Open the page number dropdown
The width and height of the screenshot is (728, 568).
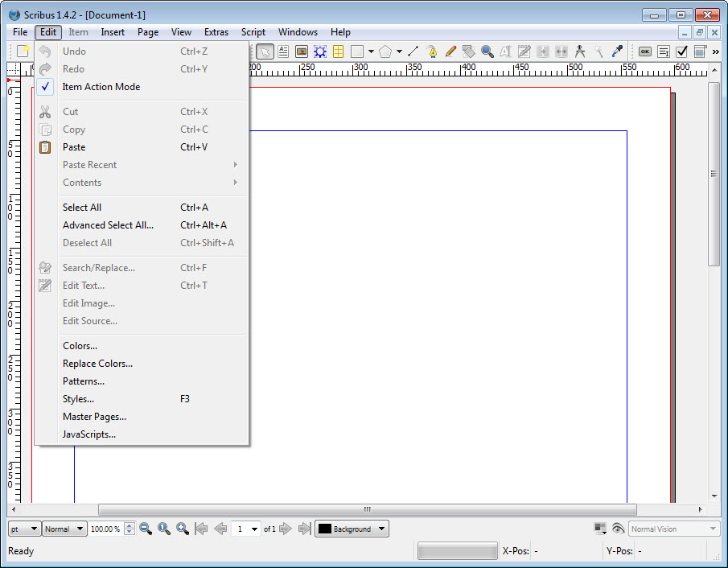pyautogui.click(x=246, y=529)
